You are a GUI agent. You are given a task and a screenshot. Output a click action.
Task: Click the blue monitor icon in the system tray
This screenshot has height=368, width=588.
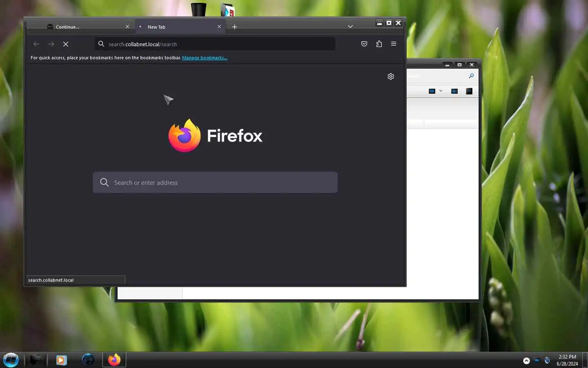pos(537,360)
